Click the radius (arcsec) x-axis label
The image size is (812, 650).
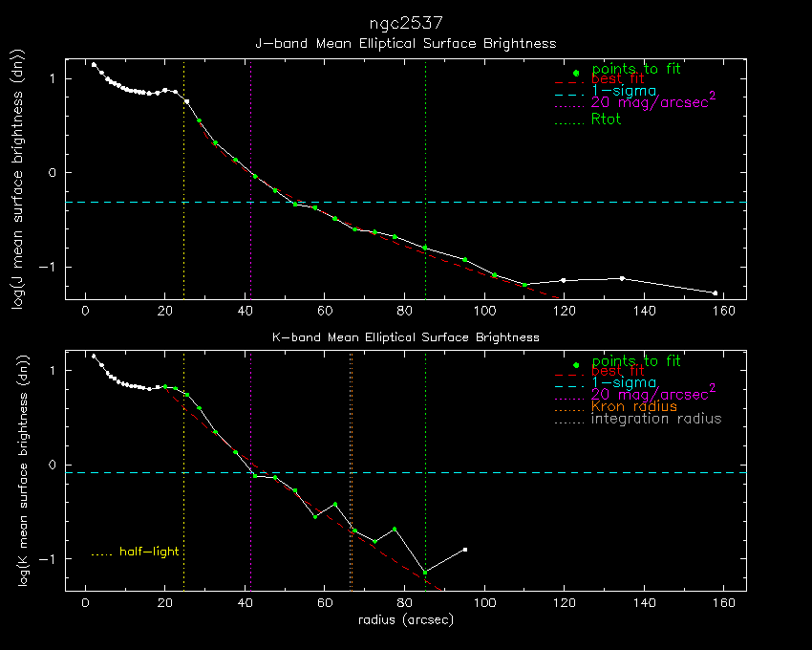(405, 619)
